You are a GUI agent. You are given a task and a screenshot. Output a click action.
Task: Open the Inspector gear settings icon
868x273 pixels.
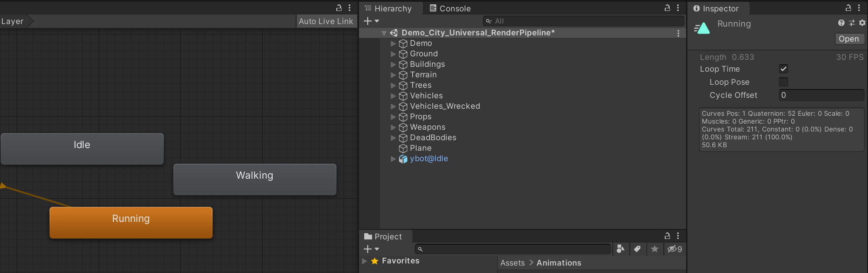click(862, 23)
